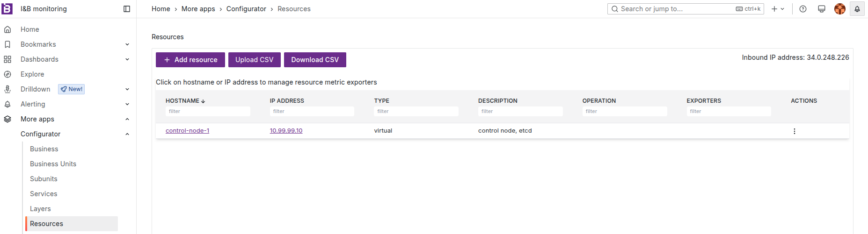The width and height of the screenshot is (868, 234).
Task: Expand the Dashboards section chevron
Action: point(127,59)
